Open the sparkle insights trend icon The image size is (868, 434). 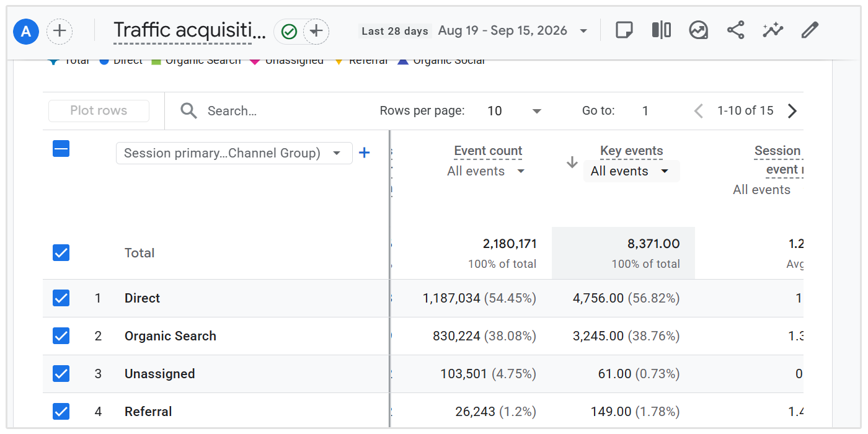point(773,30)
